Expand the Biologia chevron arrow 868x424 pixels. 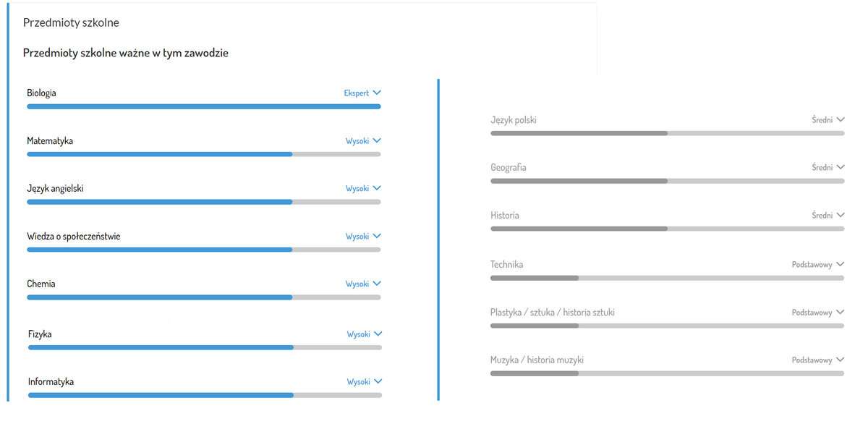click(x=377, y=93)
